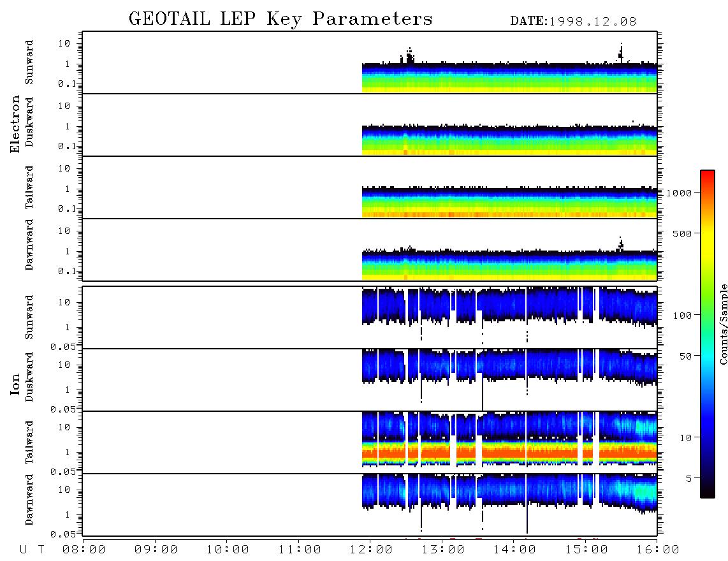Screen dimensions: 728x561
Task: Click the 13:00 time tick label
Action: coord(443,550)
